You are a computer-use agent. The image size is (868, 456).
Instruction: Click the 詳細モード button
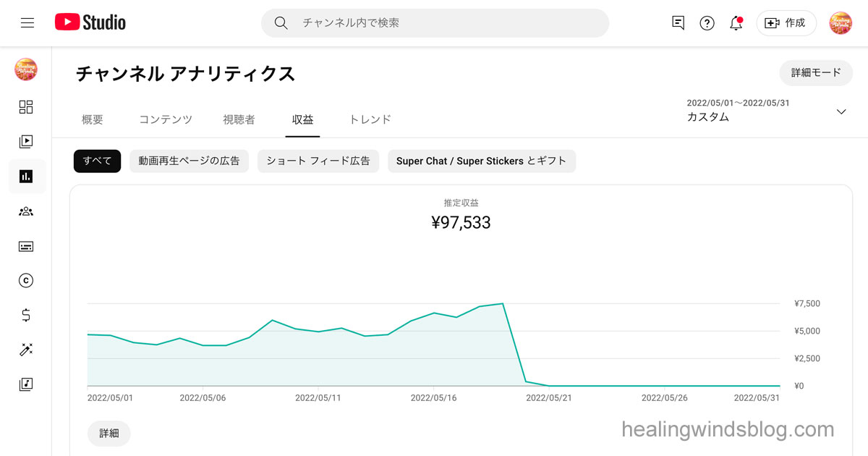point(816,72)
